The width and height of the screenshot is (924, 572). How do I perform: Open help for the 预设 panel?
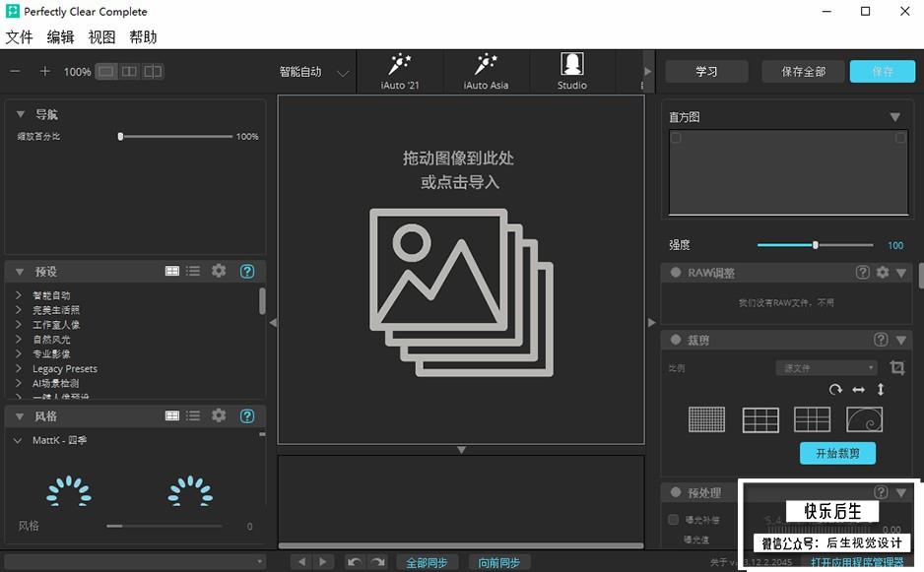247,271
